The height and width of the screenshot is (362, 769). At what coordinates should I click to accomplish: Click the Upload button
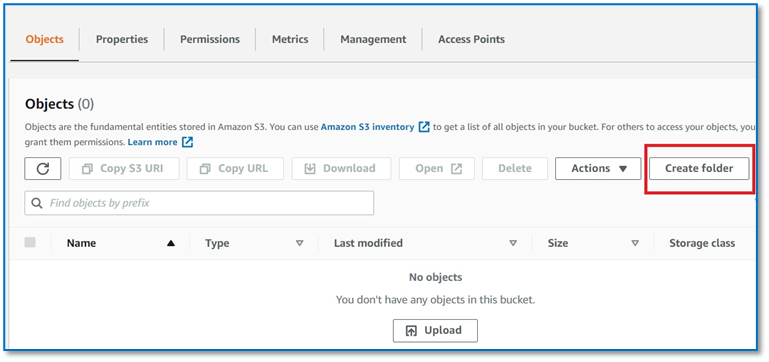435,331
